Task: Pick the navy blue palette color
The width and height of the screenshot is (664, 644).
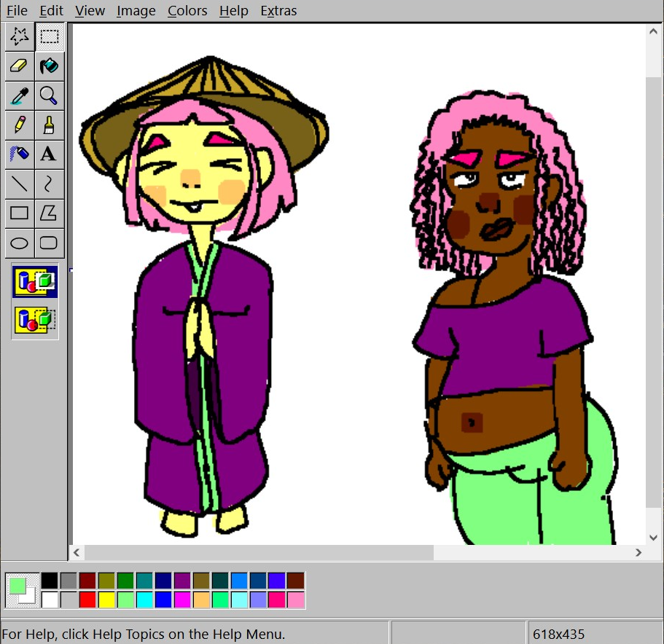Action: [x=163, y=581]
